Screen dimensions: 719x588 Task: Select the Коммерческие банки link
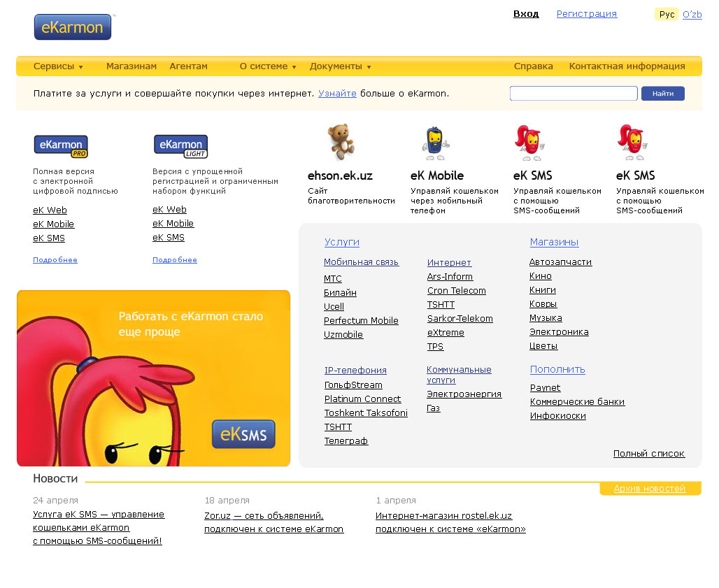point(577,402)
